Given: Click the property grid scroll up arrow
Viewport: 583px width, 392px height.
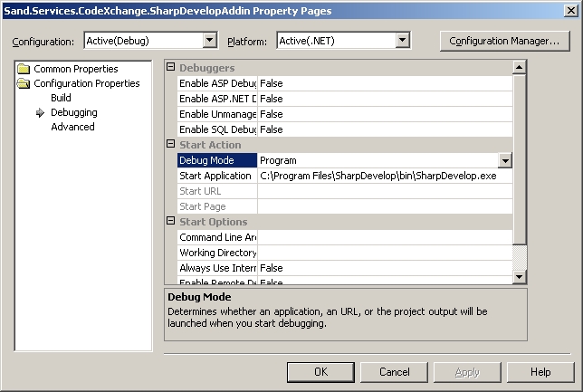Looking at the screenshot, I should click(x=519, y=67).
